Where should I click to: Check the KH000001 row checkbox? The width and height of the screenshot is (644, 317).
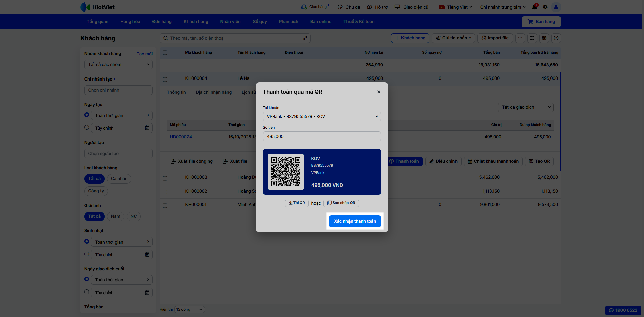tap(165, 206)
